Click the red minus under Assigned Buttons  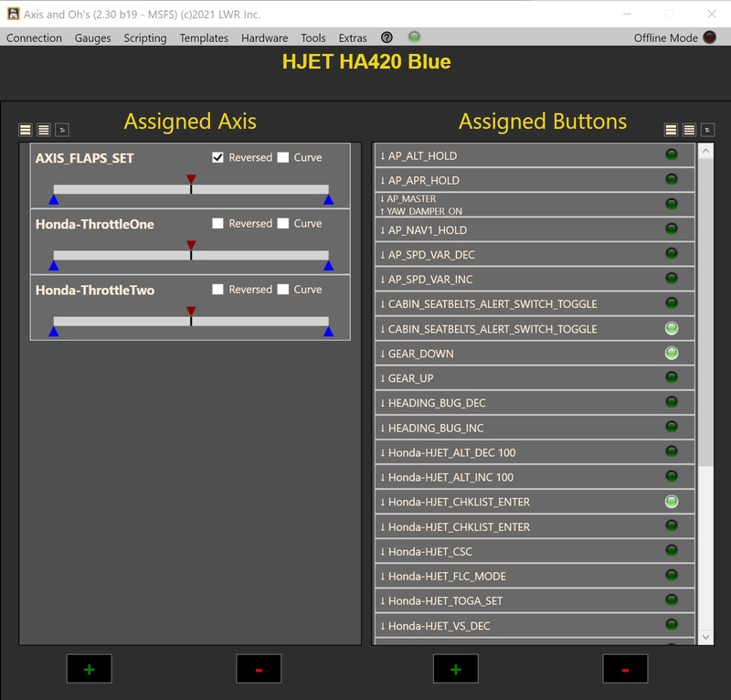click(627, 669)
